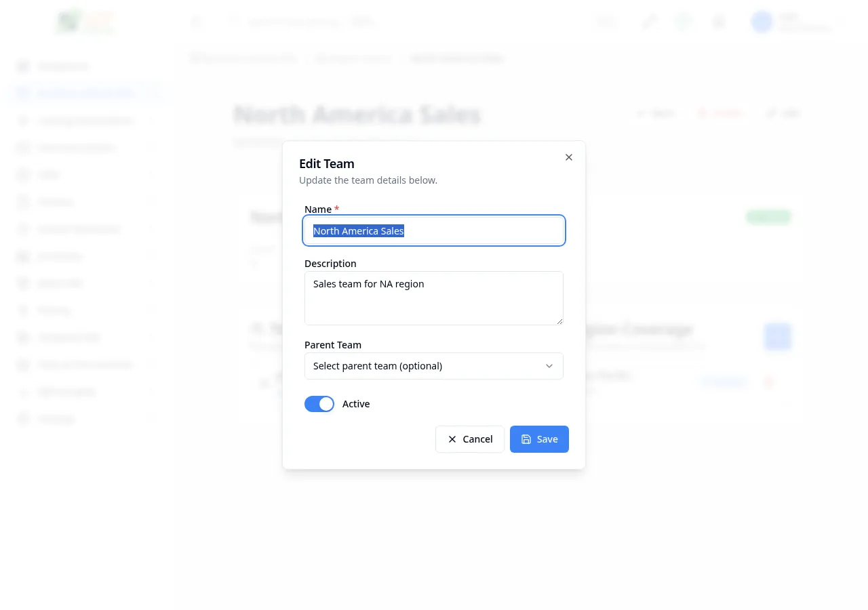Close the Edit Team dialog with X
The width and height of the screenshot is (868, 610).
point(569,157)
